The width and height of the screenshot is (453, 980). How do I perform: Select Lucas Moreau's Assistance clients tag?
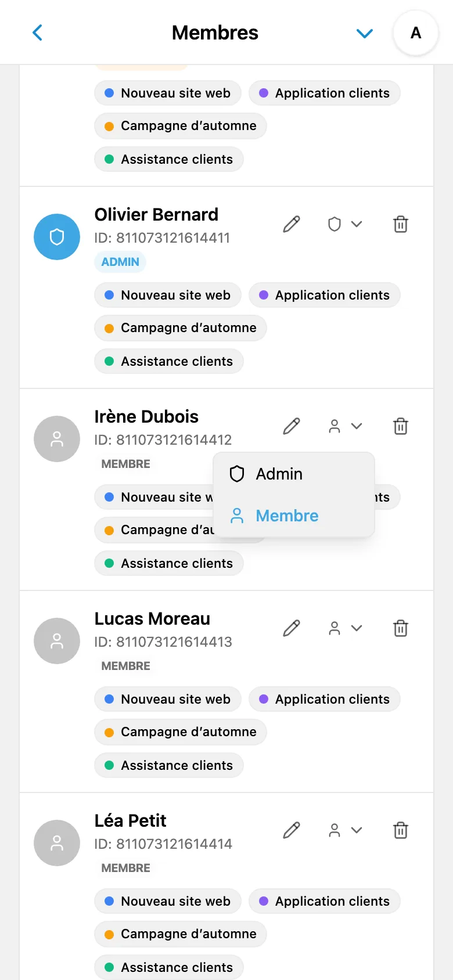point(169,765)
